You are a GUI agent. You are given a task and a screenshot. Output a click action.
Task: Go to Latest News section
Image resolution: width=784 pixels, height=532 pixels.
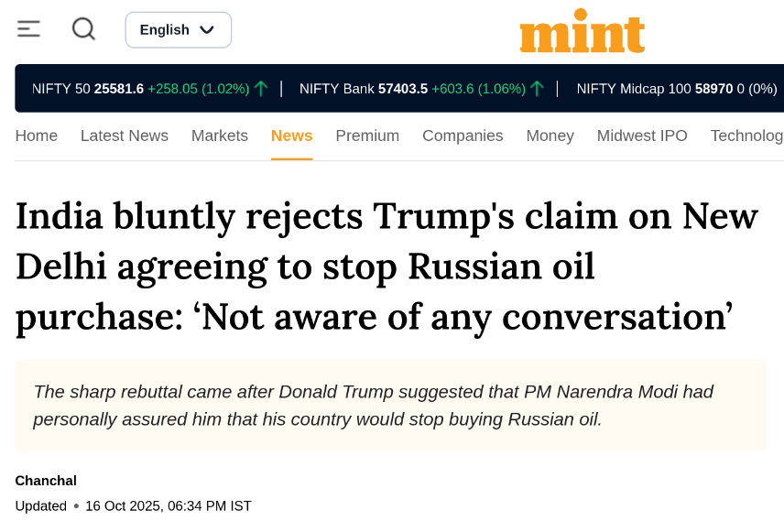click(x=125, y=136)
